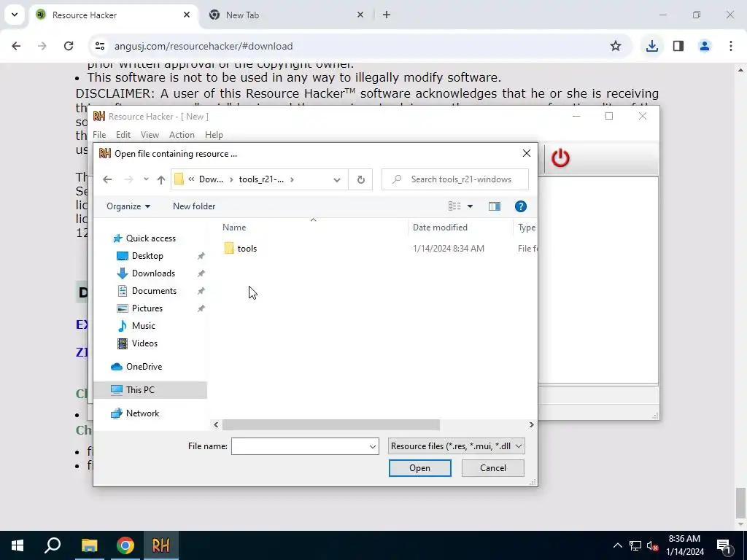The height and width of the screenshot is (560, 747).
Task: Select Desktop in the navigation pane
Action: pyautogui.click(x=147, y=256)
